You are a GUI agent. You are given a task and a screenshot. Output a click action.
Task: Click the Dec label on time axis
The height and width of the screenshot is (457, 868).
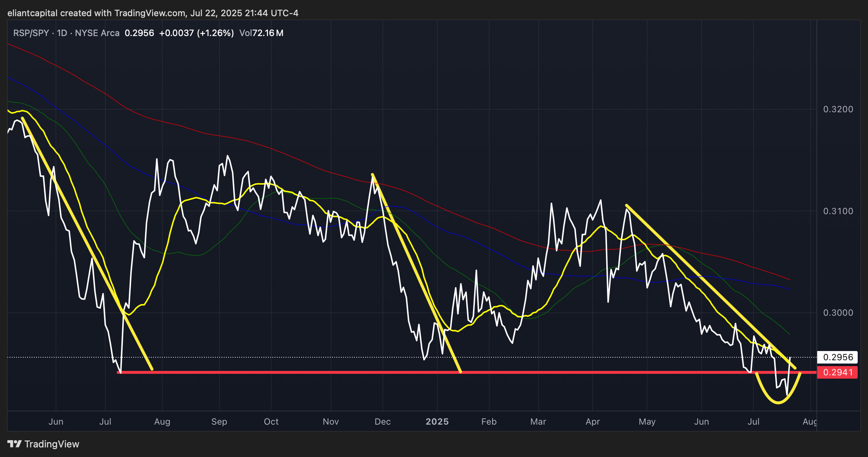tap(382, 422)
